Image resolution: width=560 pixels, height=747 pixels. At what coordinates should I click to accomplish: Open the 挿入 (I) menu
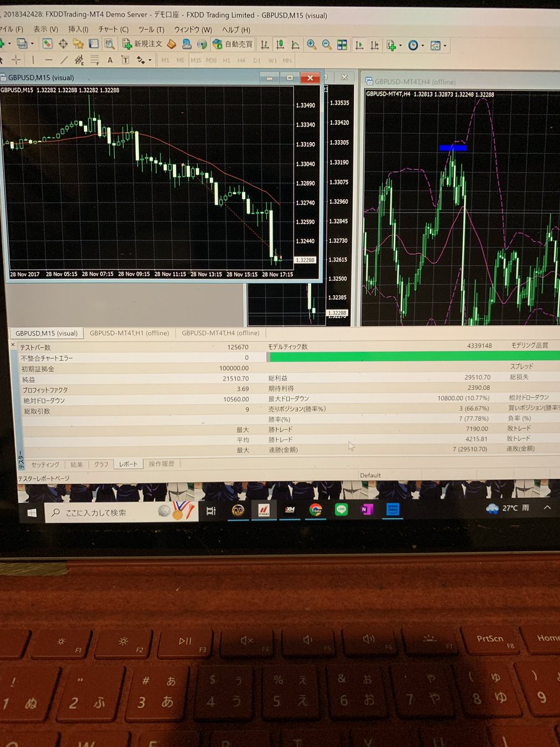tap(78, 29)
